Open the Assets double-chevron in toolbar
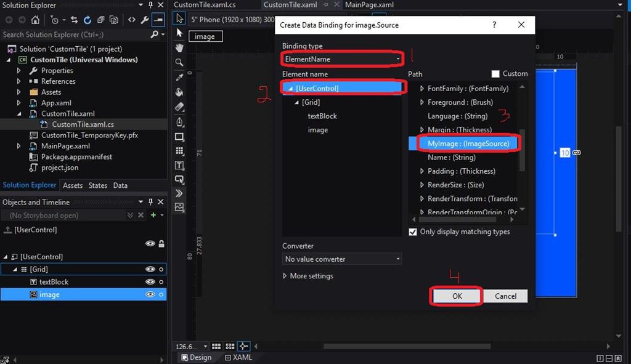 click(179, 193)
